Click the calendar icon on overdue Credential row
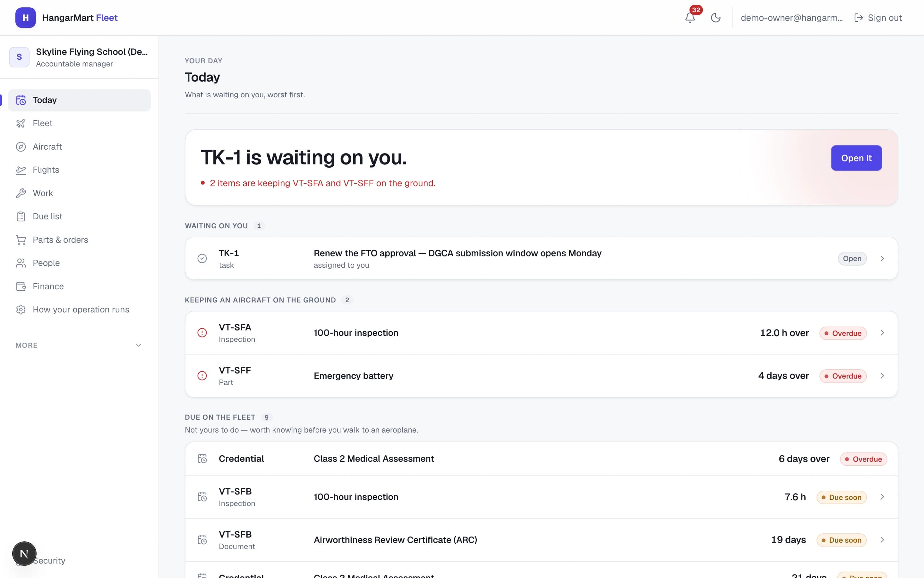Viewport: 924px width, 578px height. click(202, 459)
